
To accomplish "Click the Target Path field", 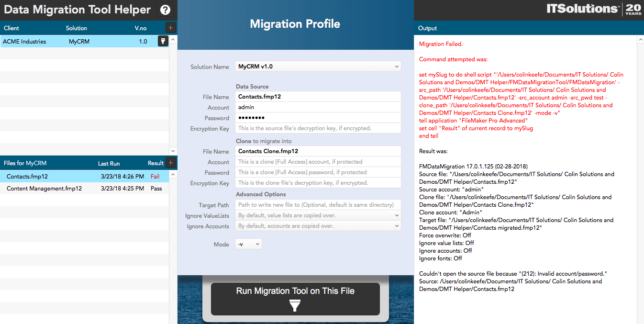I will coord(318,205).
